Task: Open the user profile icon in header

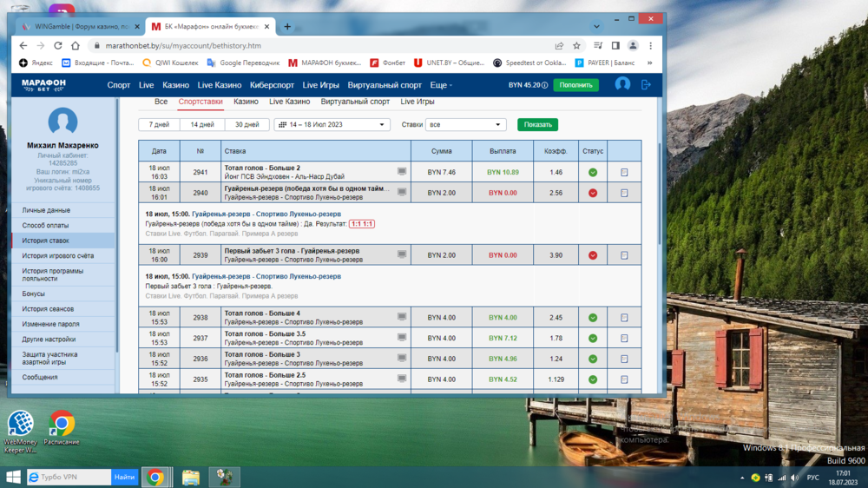Action: click(x=622, y=84)
